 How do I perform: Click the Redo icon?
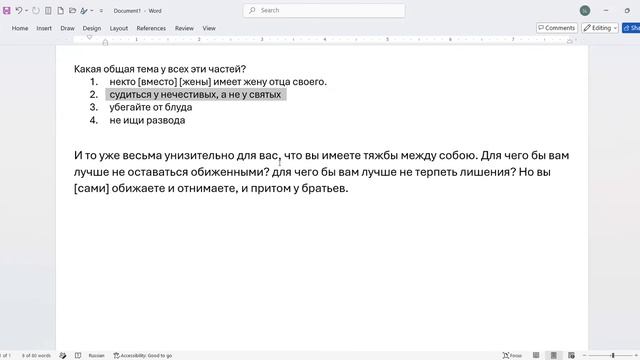36,11
